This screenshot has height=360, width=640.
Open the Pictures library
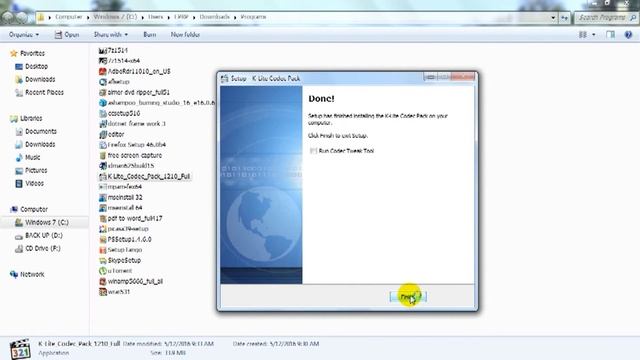tap(36, 171)
